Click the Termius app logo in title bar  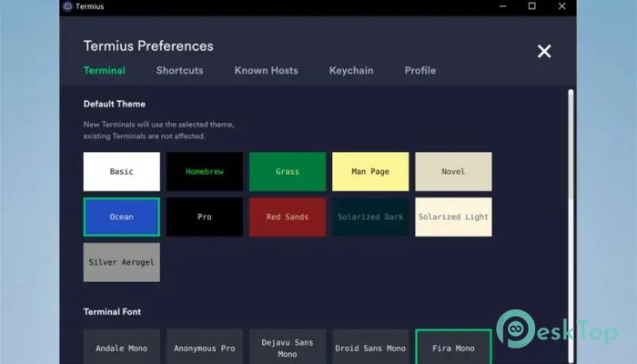click(68, 6)
